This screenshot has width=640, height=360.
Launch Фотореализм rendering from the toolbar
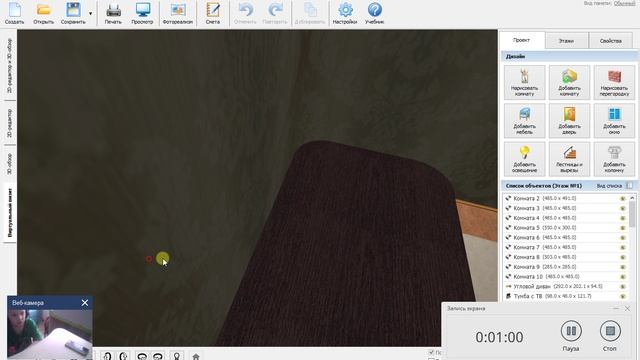pos(178,13)
